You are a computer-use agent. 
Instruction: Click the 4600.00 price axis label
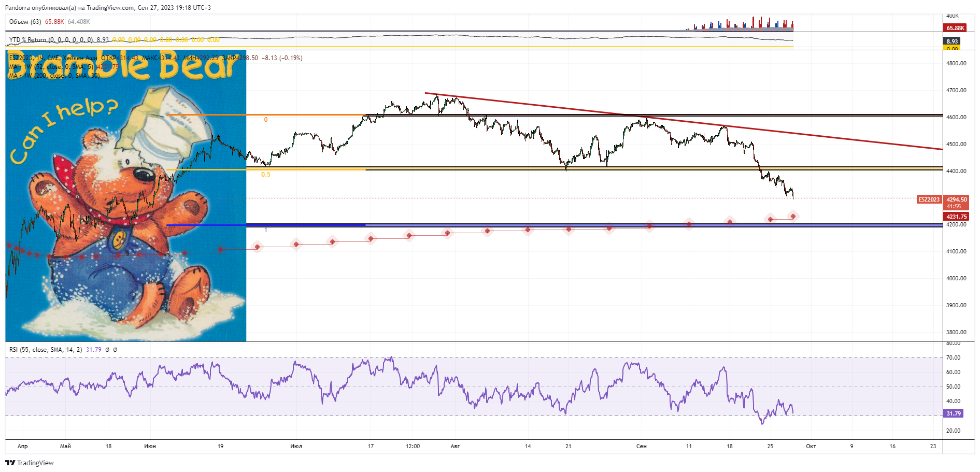956,117
